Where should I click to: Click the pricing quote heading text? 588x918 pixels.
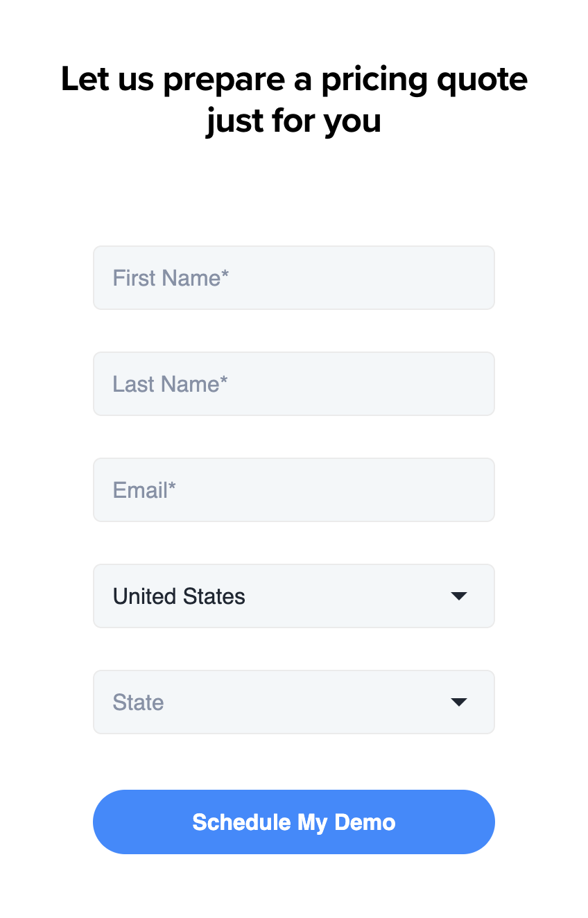pyautogui.click(x=294, y=99)
